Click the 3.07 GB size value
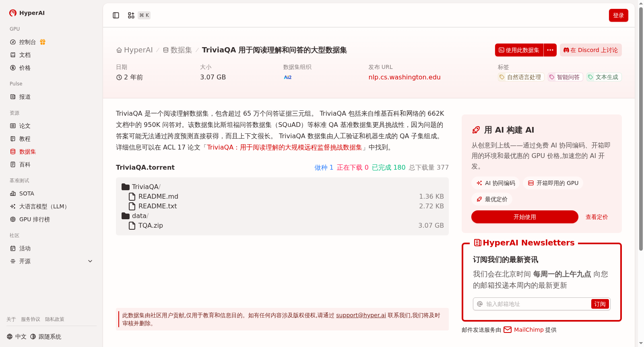 (213, 77)
